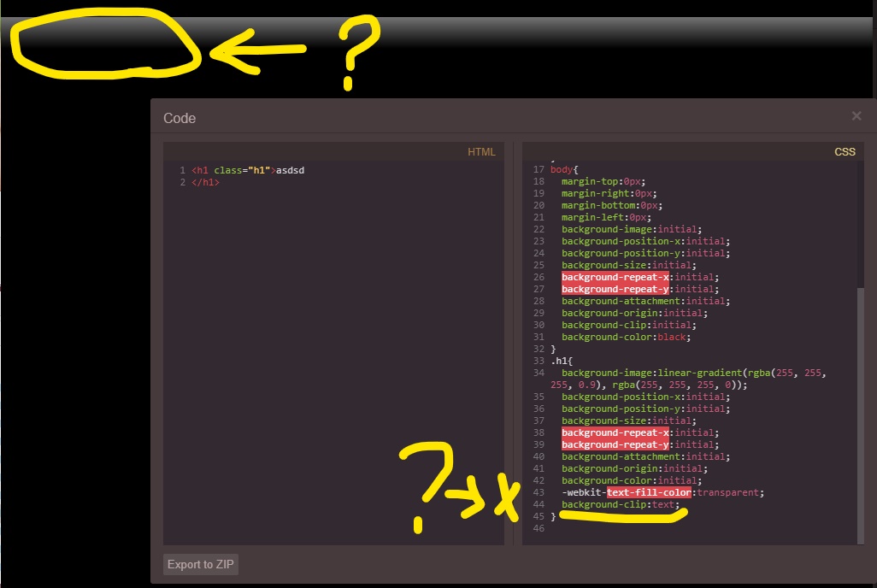Click background-position-x:initial on line 35
The image size is (877, 588).
click(645, 397)
